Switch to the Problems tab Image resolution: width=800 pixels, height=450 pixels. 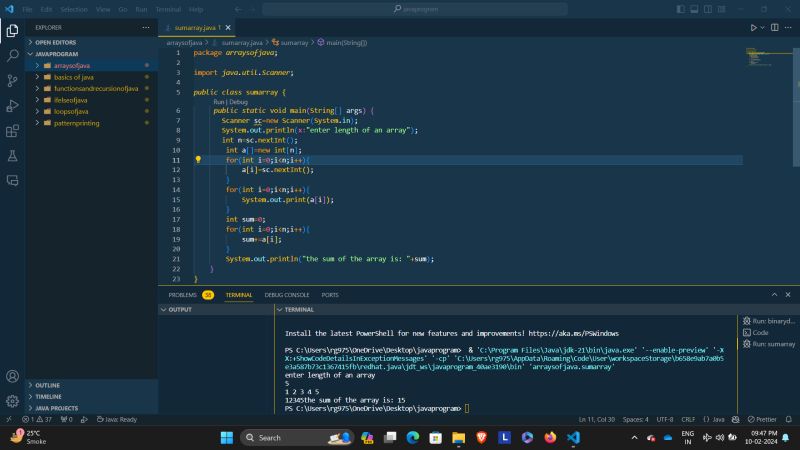[x=191, y=295]
